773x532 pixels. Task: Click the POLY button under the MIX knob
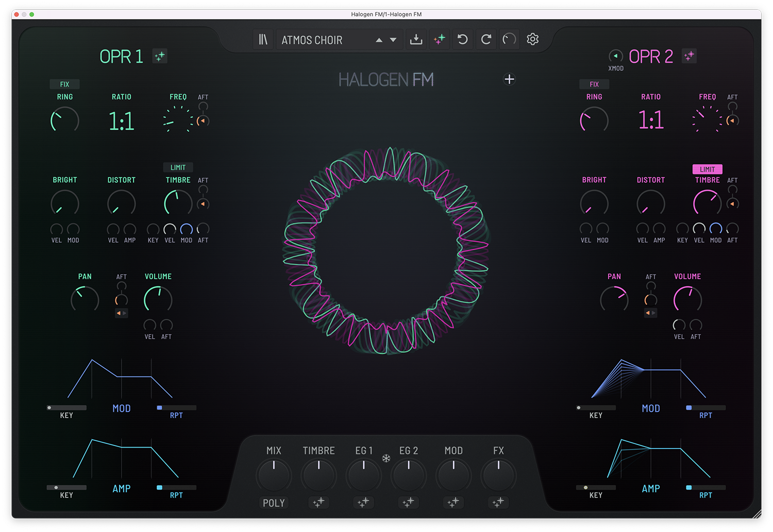point(274,503)
